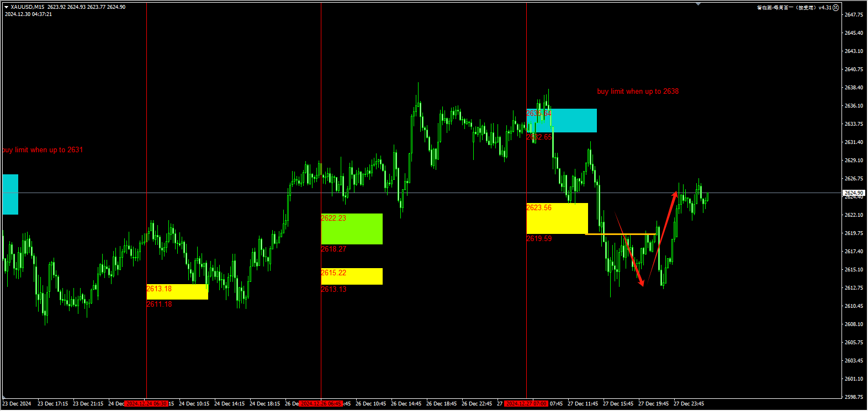
Task: Click the red 2024.12.24 06:30 time marker
Action: coord(146,404)
